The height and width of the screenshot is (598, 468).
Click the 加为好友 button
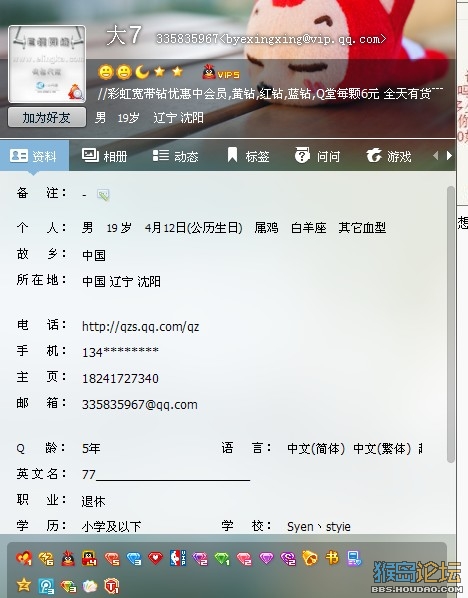(x=47, y=117)
